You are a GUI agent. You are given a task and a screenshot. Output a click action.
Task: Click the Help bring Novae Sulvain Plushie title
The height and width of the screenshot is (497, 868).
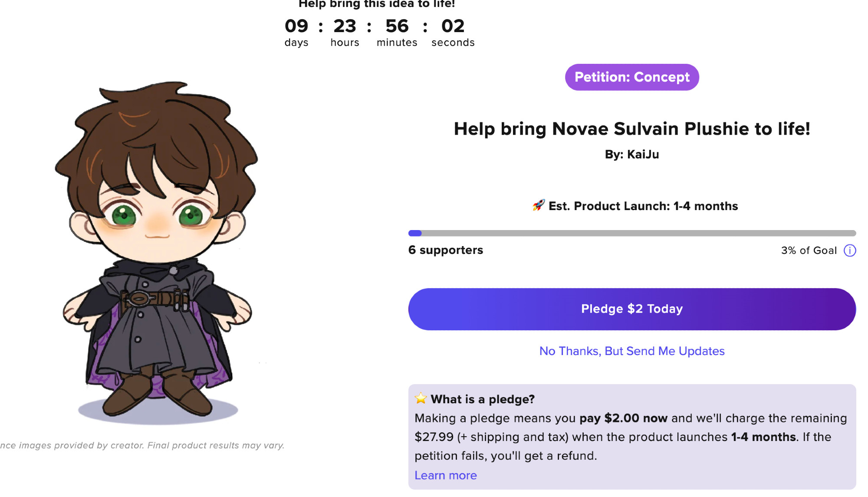coord(632,129)
